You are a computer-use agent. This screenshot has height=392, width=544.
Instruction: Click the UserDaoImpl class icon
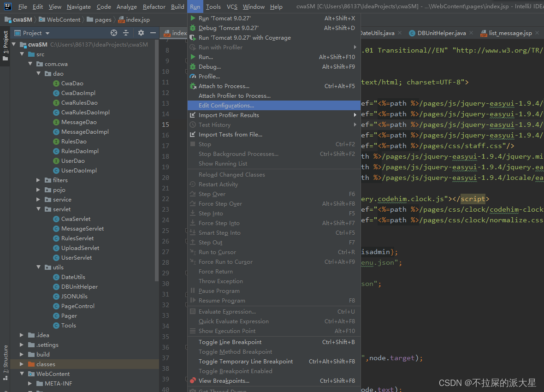[56, 171]
